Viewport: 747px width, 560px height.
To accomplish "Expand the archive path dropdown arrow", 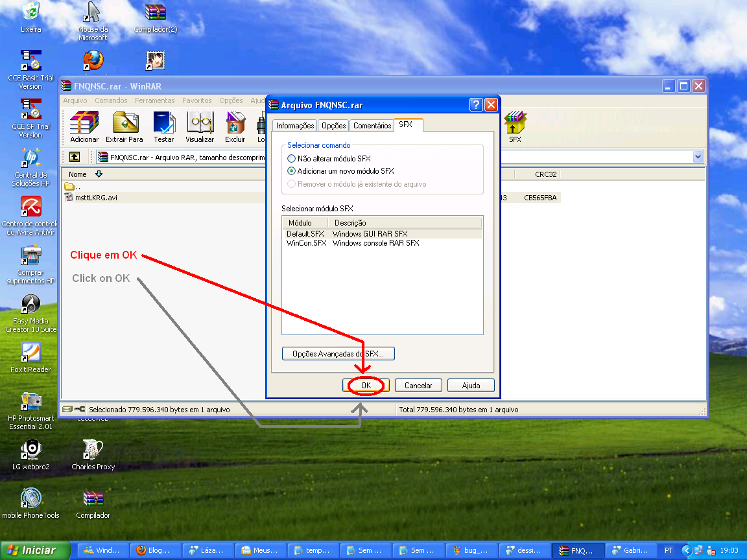I will 698,157.
